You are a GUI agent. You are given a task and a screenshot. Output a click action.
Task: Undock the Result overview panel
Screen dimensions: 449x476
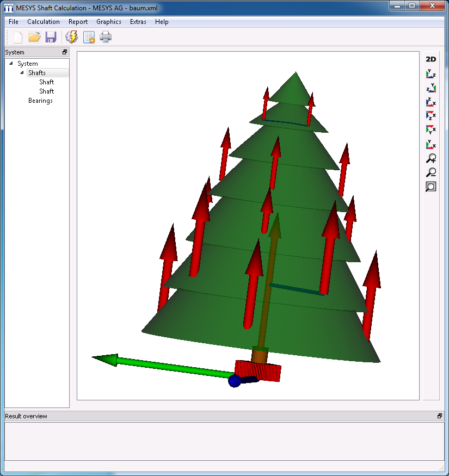[440, 416]
